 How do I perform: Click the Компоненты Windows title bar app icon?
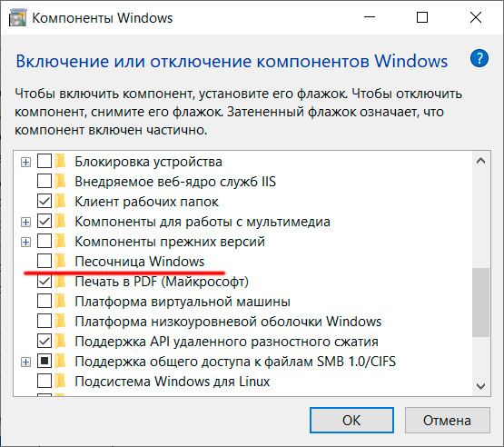click(x=17, y=17)
